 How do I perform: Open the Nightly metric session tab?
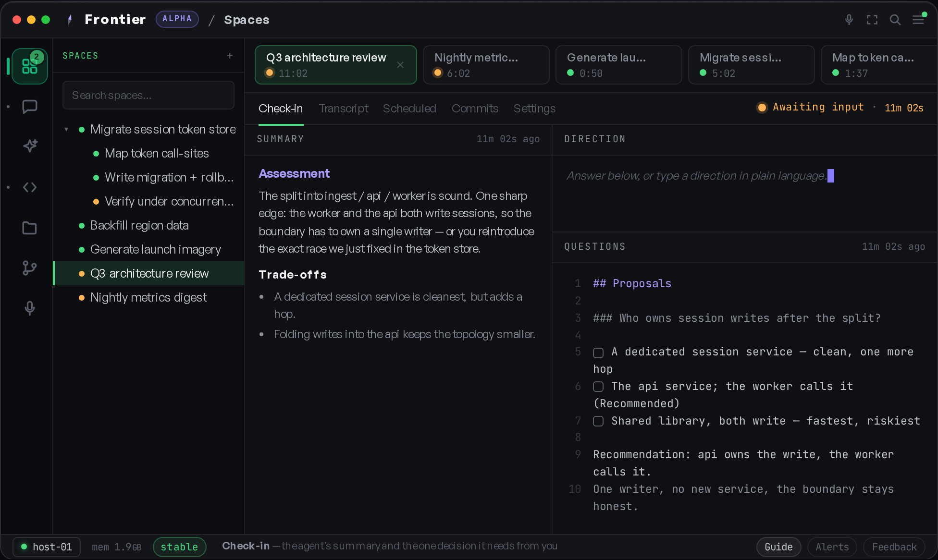pyautogui.click(x=486, y=65)
